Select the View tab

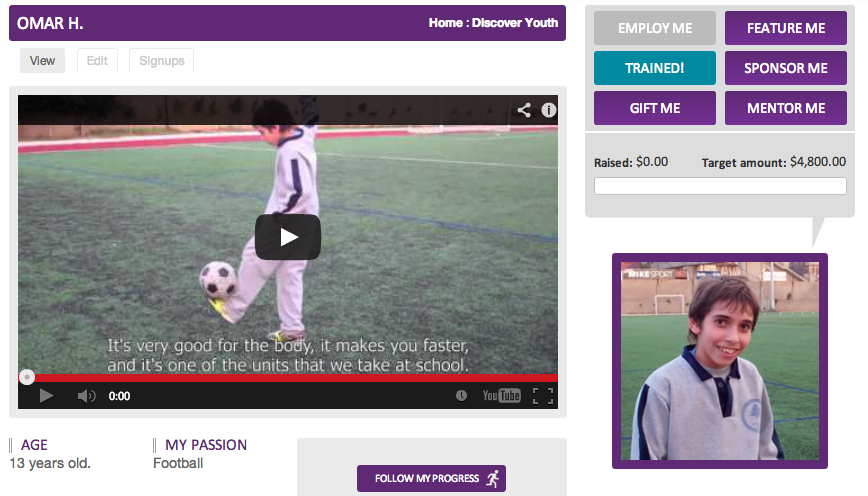click(43, 61)
